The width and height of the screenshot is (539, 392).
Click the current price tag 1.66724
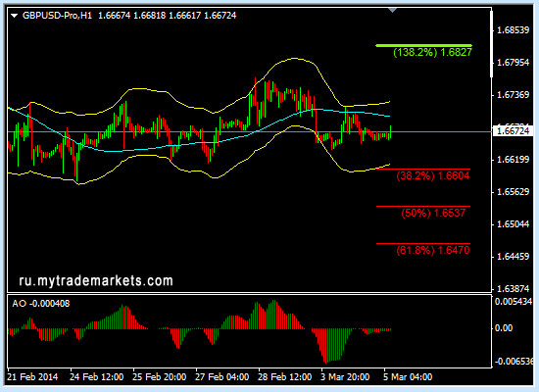point(513,131)
